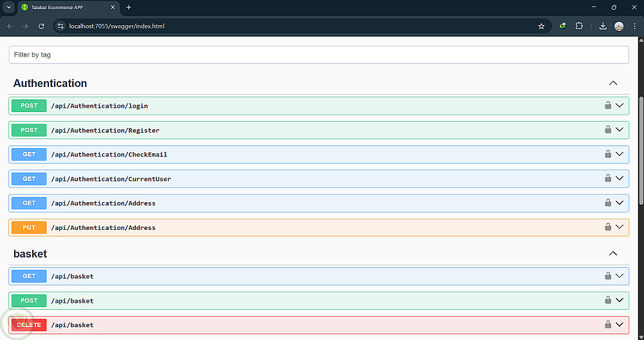Expand GET /api/Authentication/CurrentUser with its chevron
644x340 pixels.
click(x=620, y=178)
